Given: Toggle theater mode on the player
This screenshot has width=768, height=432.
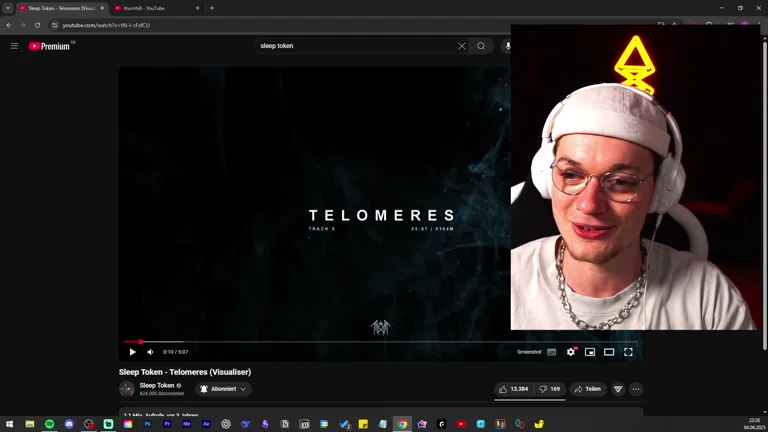Looking at the screenshot, I should coord(609,352).
